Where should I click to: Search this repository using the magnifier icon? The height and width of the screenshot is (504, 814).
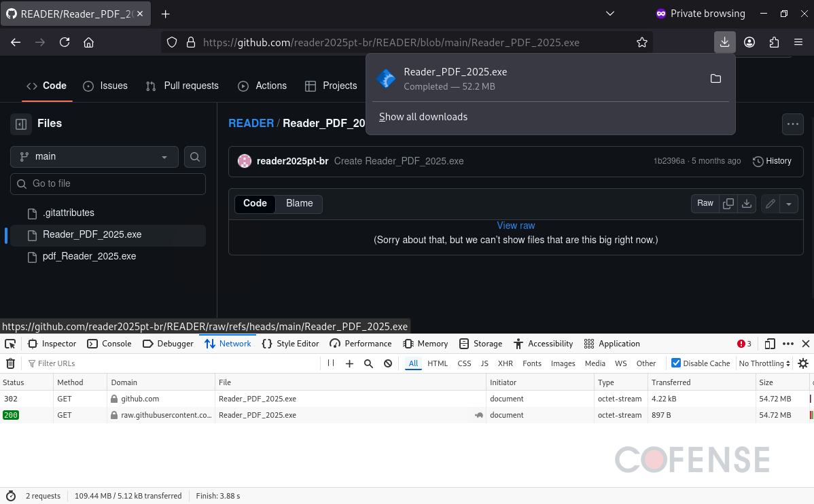[x=195, y=156]
